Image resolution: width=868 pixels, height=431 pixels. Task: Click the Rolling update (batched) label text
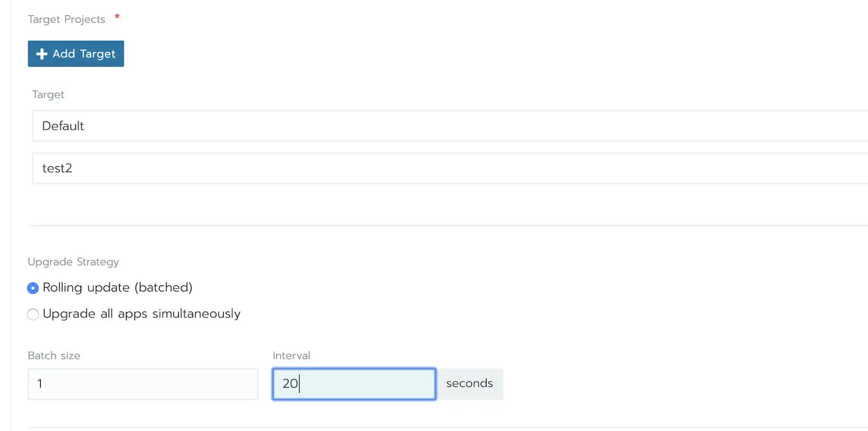tap(117, 287)
